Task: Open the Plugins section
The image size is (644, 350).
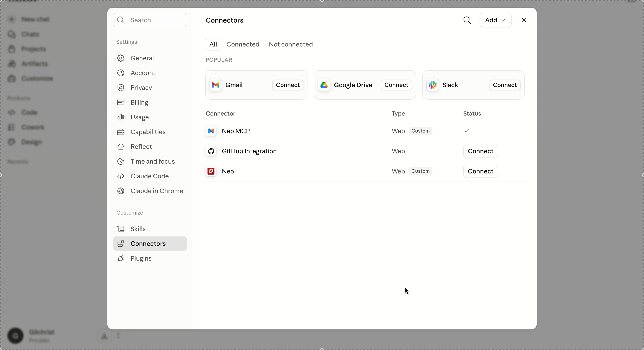Action: pos(150,258)
